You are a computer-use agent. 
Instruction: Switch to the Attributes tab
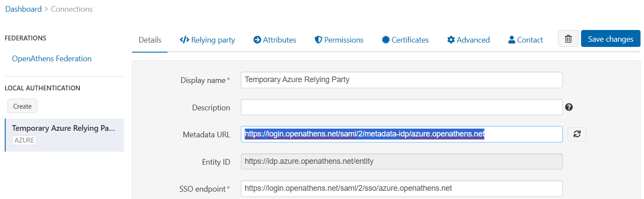[x=275, y=40]
